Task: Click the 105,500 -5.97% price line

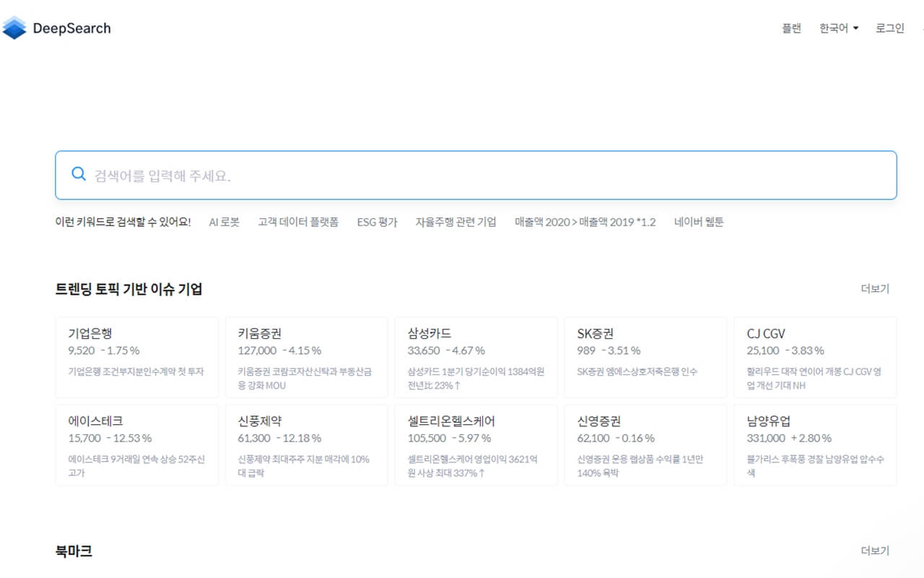Action: (449, 438)
